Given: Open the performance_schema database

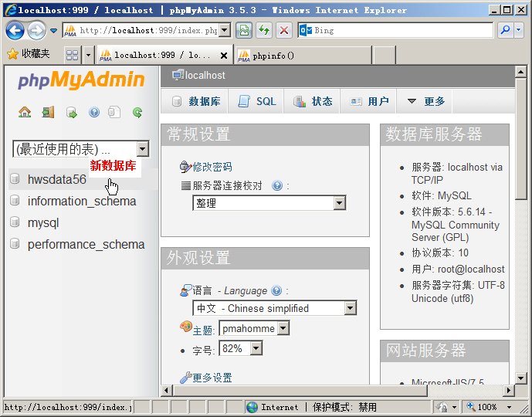Looking at the screenshot, I should point(86,244).
